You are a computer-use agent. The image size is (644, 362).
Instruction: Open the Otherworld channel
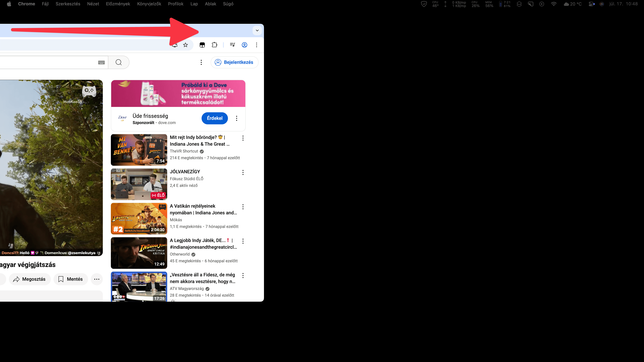click(x=180, y=254)
